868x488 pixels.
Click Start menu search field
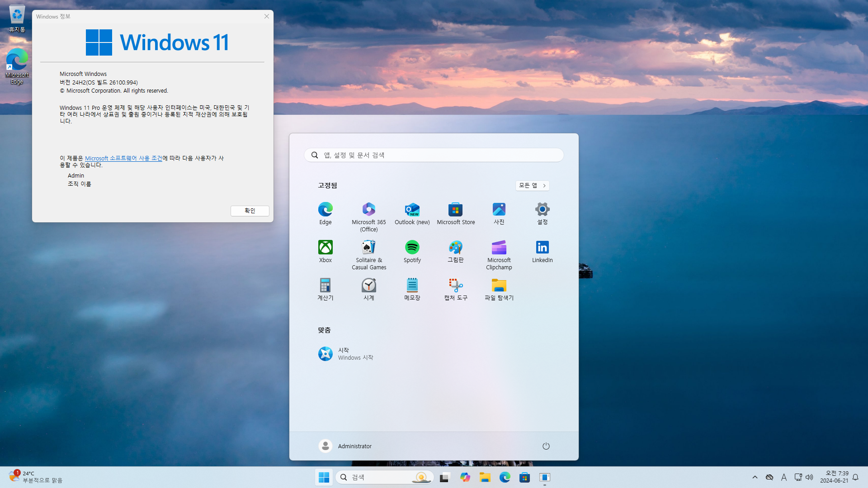click(x=434, y=155)
